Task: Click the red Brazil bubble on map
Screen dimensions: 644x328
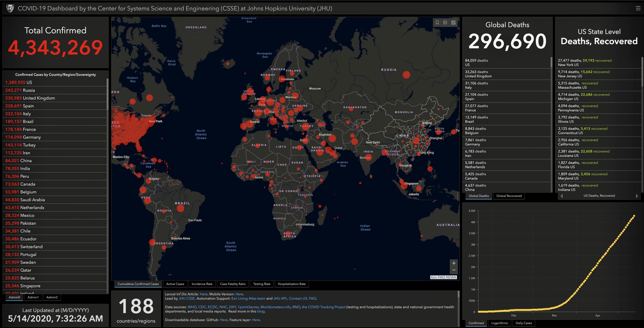Action: click(x=180, y=208)
